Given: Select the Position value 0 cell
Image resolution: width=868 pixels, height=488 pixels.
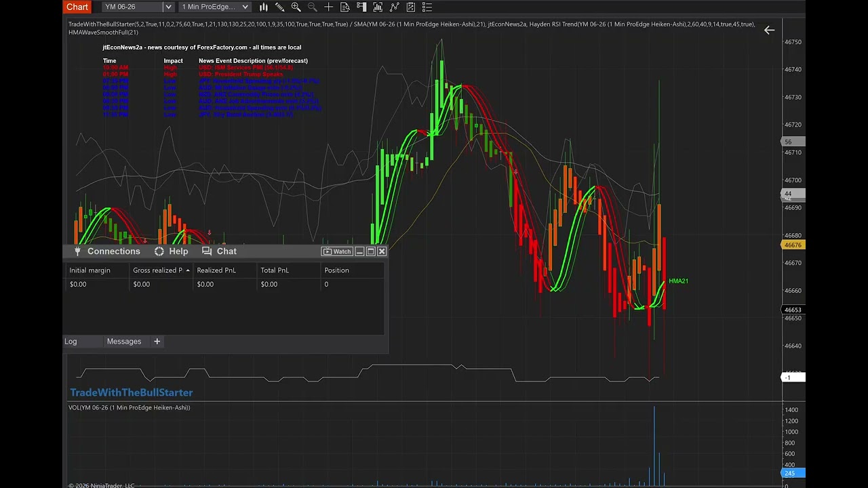Looking at the screenshot, I should pyautogui.click(x=353, y=285).
